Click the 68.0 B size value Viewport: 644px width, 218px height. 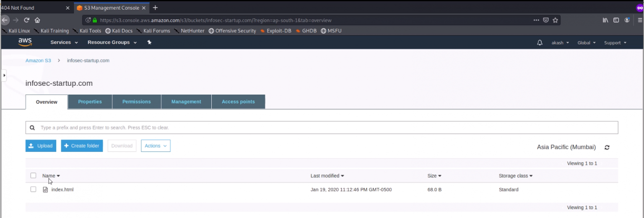[x=434, y=190]
